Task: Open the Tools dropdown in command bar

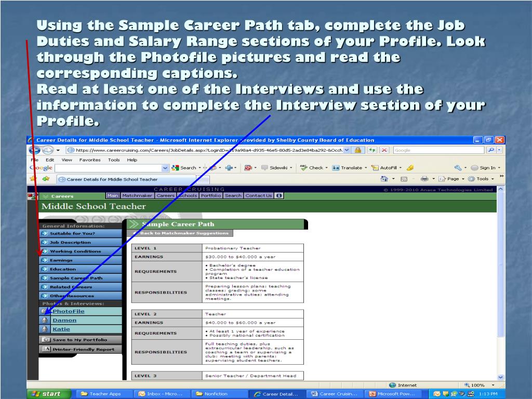Action: coord(481,179)
